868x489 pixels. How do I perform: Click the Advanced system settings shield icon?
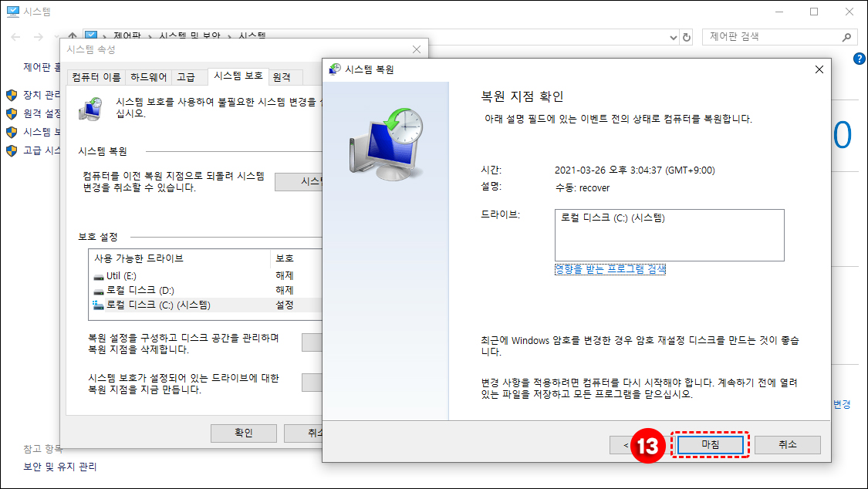click(10, 152)
